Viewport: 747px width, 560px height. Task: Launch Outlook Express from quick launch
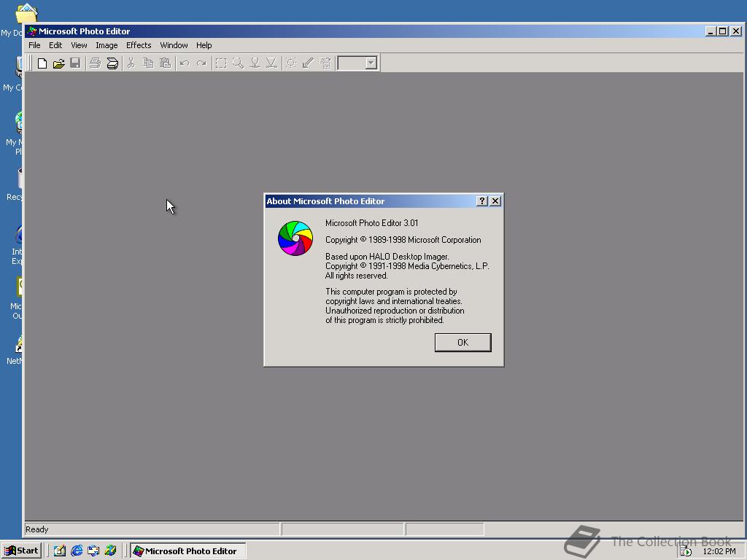[x=93, y=551]
